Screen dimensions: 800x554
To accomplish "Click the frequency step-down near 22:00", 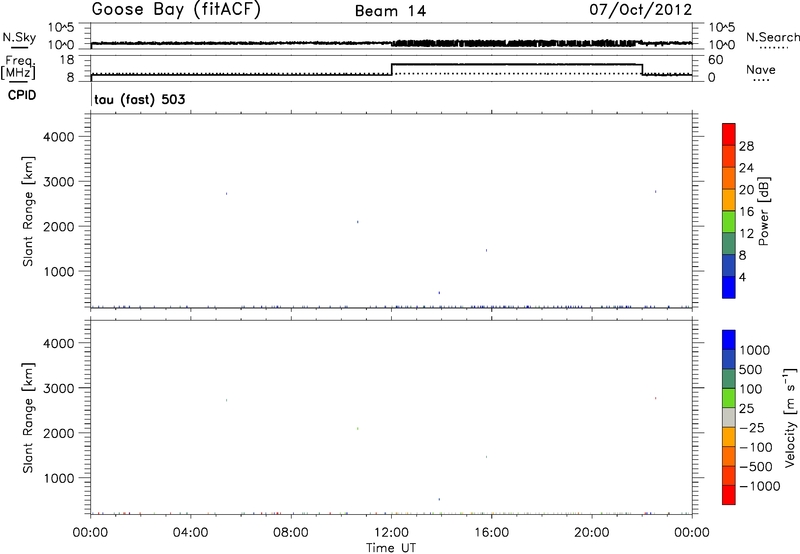I will (642, 69).
